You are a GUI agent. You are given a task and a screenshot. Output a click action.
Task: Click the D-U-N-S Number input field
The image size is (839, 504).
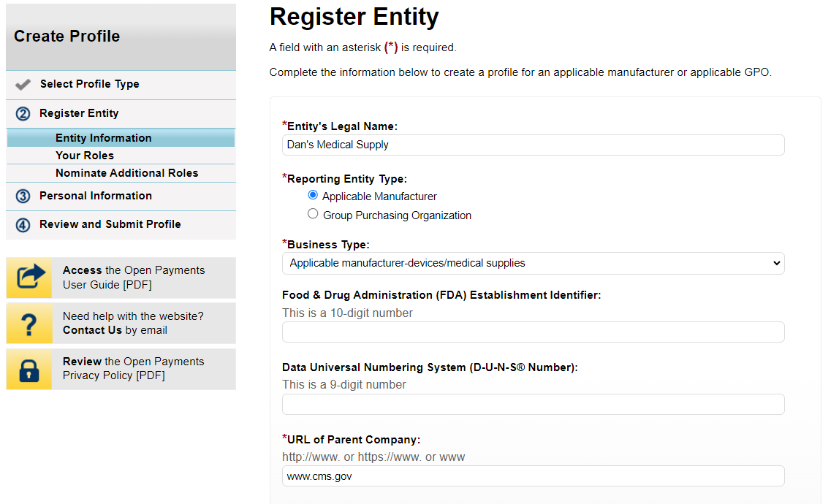[533, 405]
